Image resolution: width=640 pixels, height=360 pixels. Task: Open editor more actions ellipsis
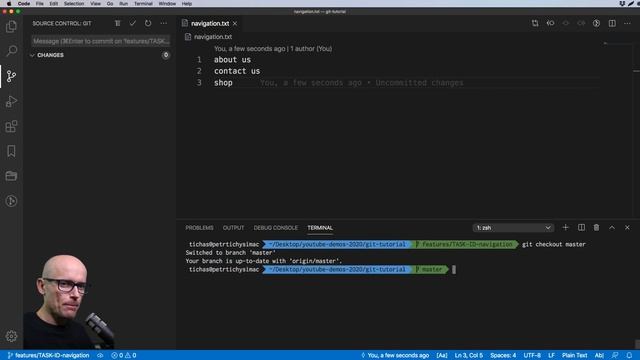coord(627,23)
